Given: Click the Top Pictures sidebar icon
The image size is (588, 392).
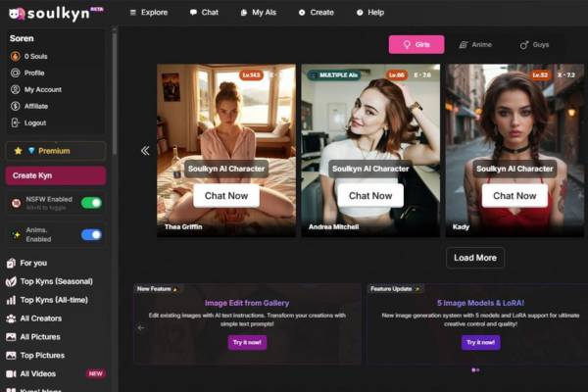Looking at the screenshot, I should [x=11, y=355].
